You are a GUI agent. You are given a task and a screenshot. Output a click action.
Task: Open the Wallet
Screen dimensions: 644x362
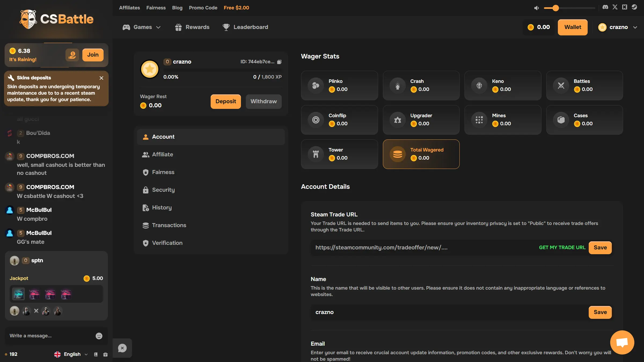tap(573, 27)
